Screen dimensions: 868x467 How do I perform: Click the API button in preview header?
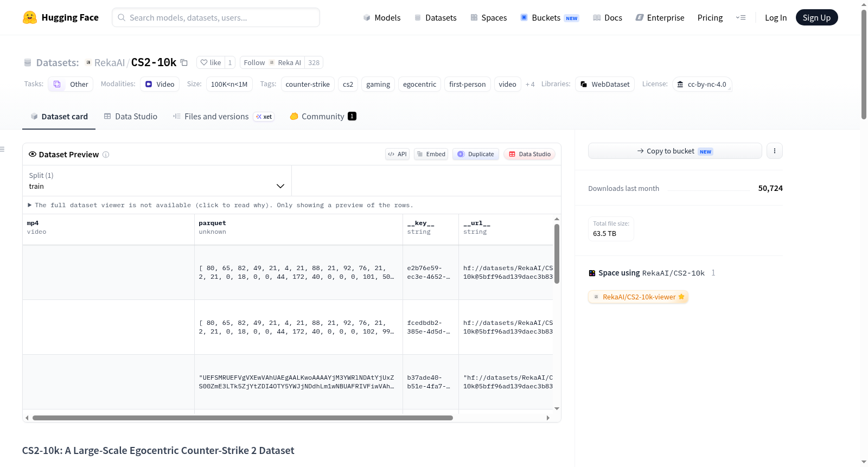tap(397, 154)
